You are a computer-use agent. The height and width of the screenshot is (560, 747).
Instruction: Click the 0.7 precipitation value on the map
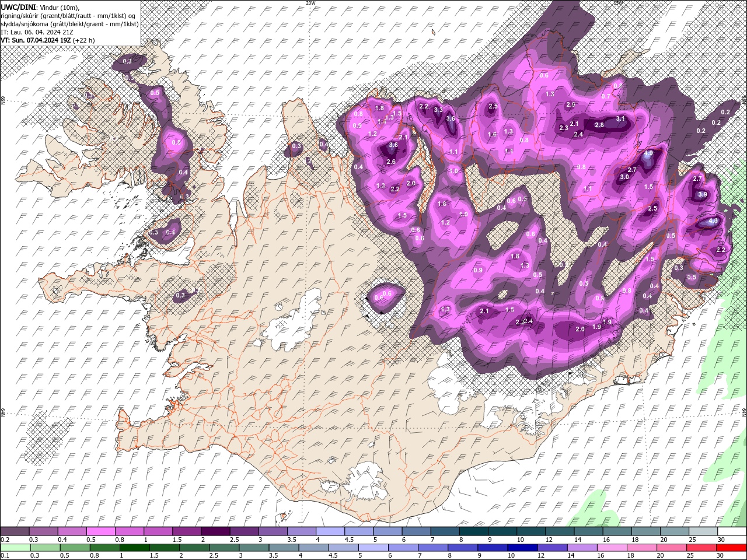click(606, 96)
